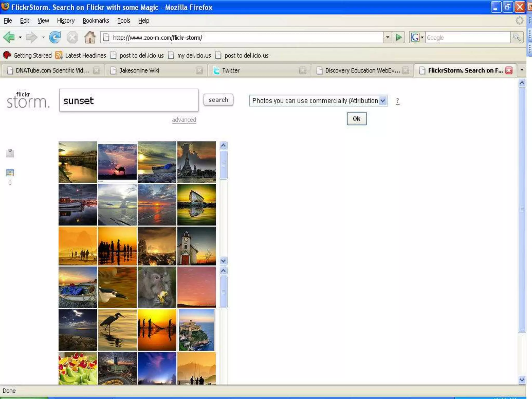Reload the page with the refresh icon
The image size is (532, 399).
tap(55, 37)
